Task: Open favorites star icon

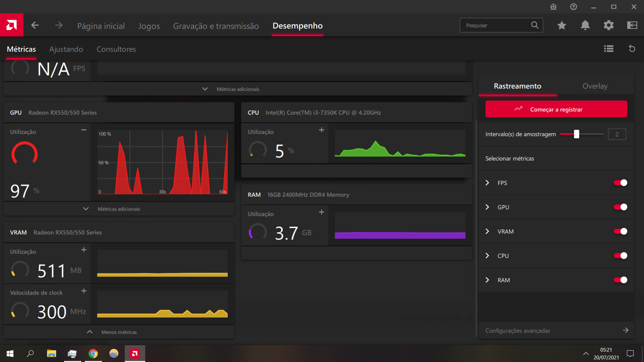Action: coord(562,25)
